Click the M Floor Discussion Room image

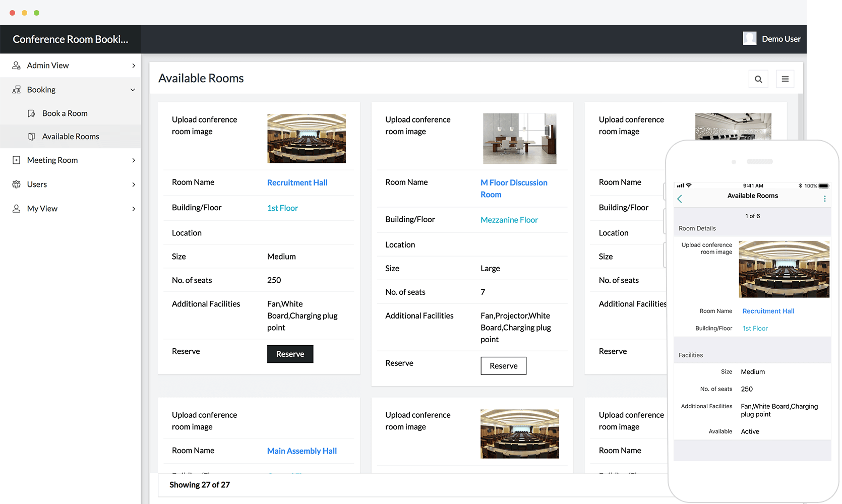pyautogui.click(x=520, y=139)
